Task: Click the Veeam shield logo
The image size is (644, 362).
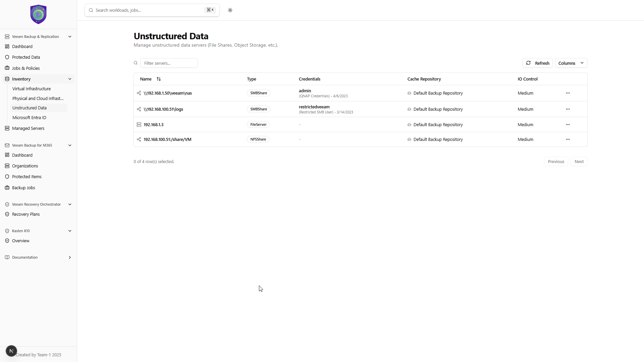Action: pos(38,14)
